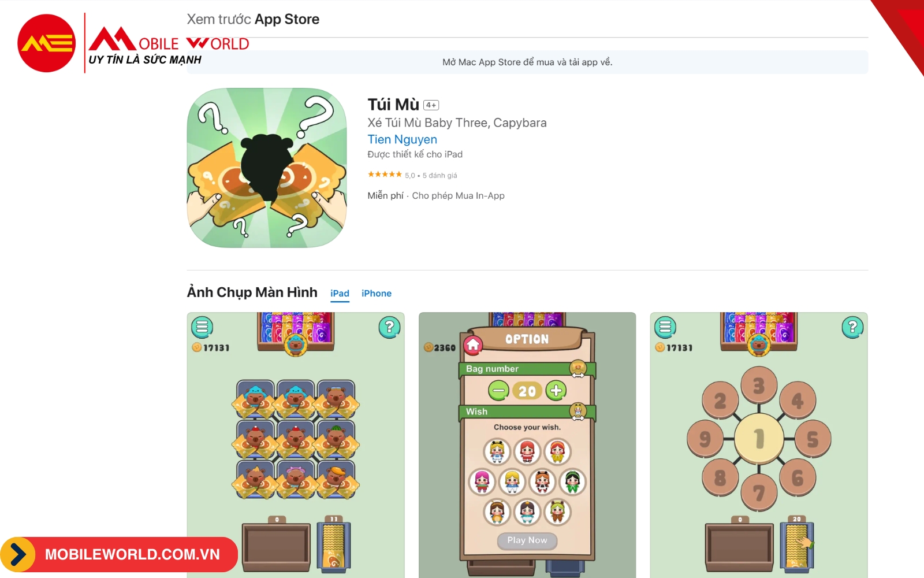Click the plus button for Bag number
924x578 pixels.
click(x=556, y=391)
